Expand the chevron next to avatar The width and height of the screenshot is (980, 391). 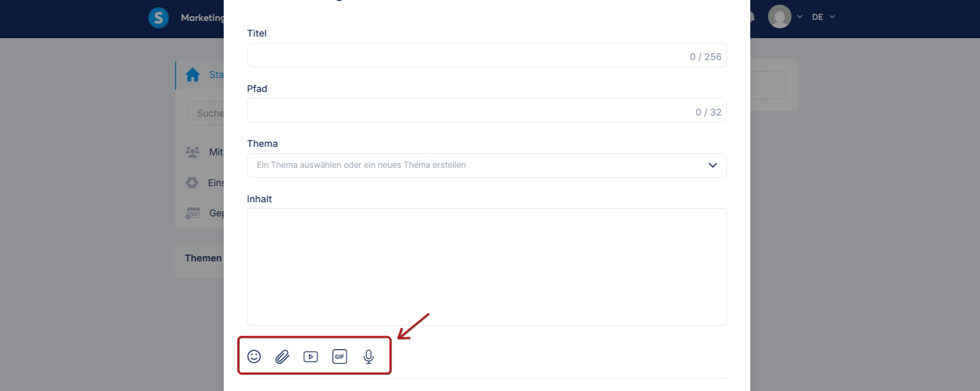pos(800,17)
